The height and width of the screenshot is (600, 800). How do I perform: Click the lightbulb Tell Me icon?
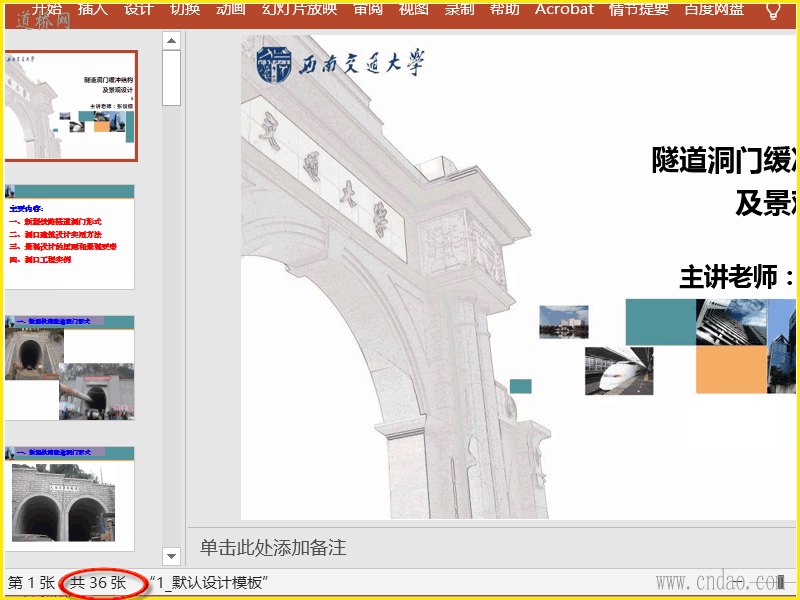(x=774, y=10)
